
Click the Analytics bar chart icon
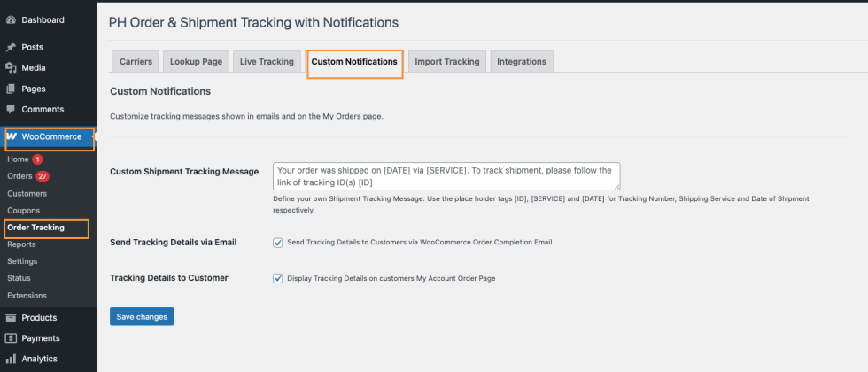click(x=11, y=359)
